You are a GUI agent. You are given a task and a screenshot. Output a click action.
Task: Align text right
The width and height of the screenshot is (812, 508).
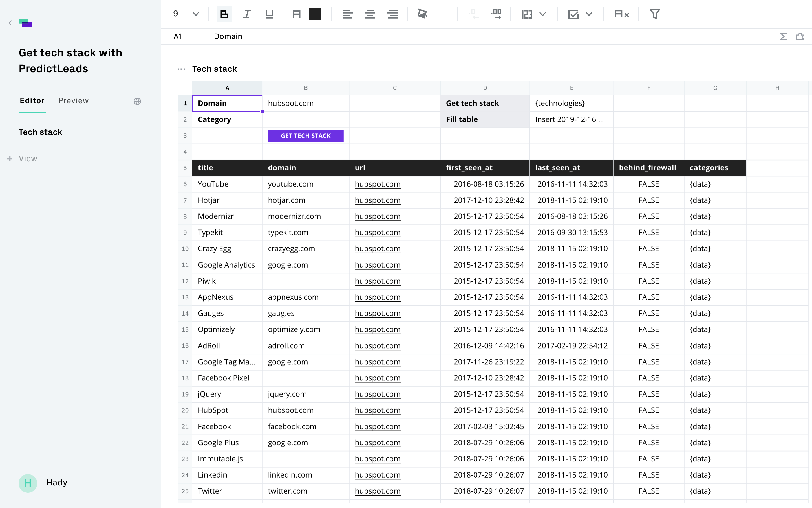coord(392,14)
